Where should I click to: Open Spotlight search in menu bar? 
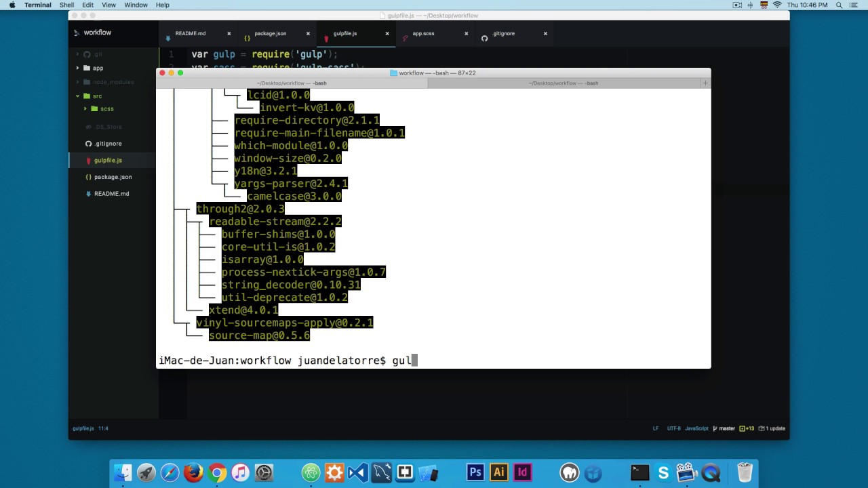tap(840, 5)
